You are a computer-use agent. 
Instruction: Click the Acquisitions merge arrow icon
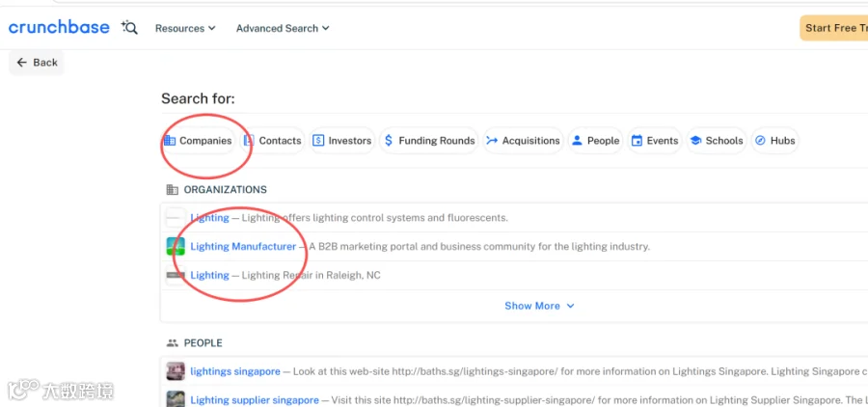[492, 141]
